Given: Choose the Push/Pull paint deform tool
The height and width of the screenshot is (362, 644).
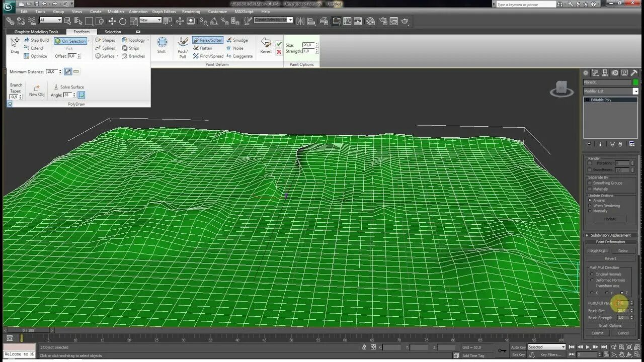Looking at the screenshot, I should 183,47.
